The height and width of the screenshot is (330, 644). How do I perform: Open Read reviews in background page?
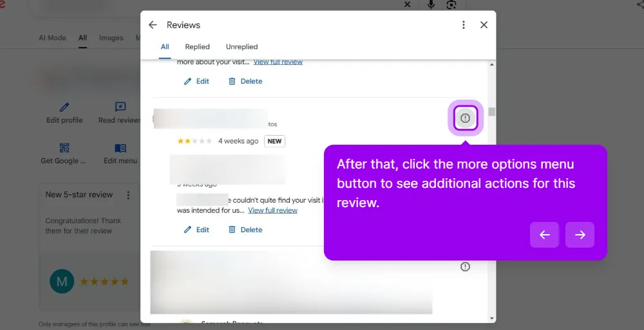[x=120, y=113]
